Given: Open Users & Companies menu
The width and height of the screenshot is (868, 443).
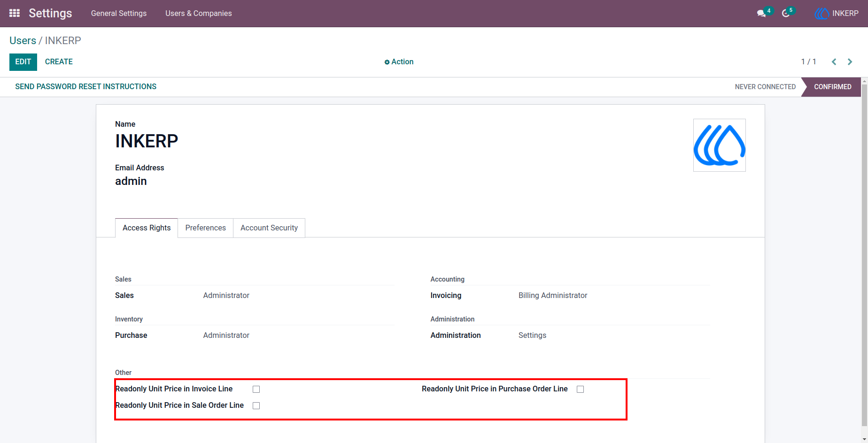Looking at the screenshot, I should (199, 14).
